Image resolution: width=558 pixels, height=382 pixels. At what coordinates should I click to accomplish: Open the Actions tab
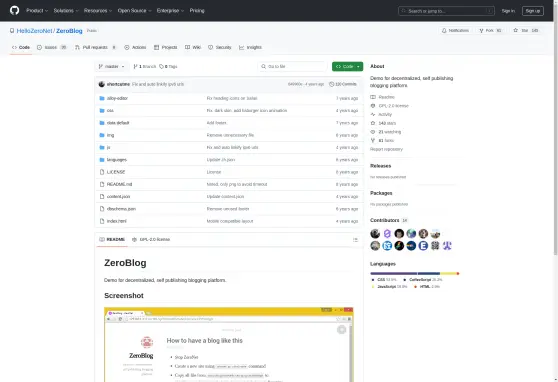point(135,47)
